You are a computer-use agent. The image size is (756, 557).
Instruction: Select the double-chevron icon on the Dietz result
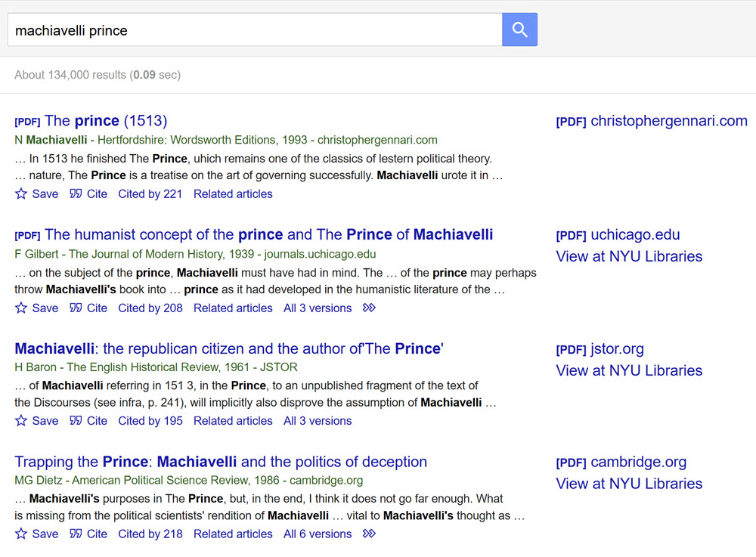coord(369,534)
